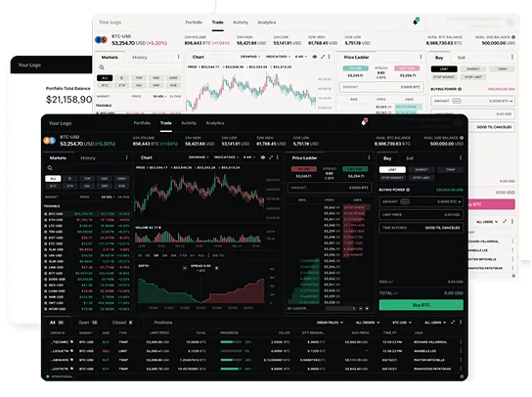Click the depth chart zoom-out minus icon
Viewport: 532px width, 397px height.
tap(185, 268)
